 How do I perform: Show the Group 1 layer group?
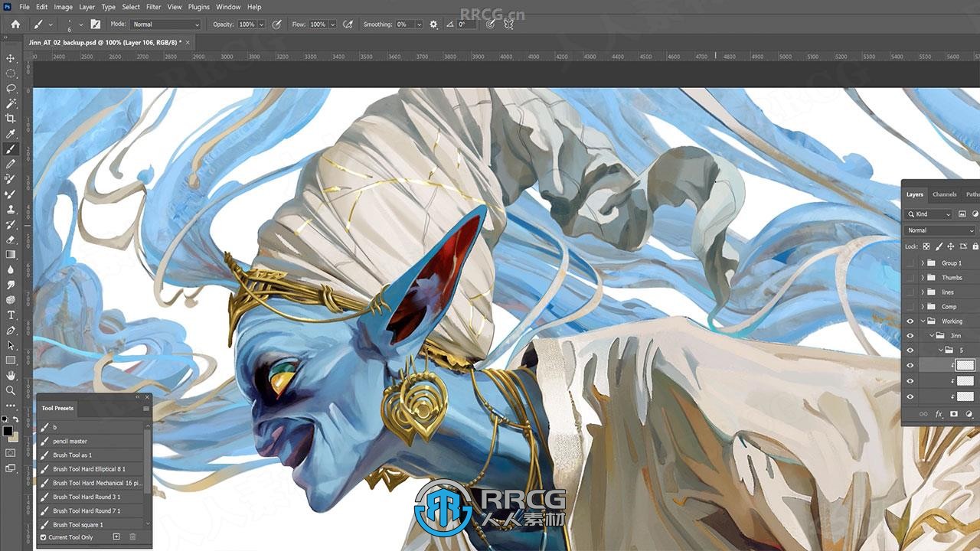(910, 262)
